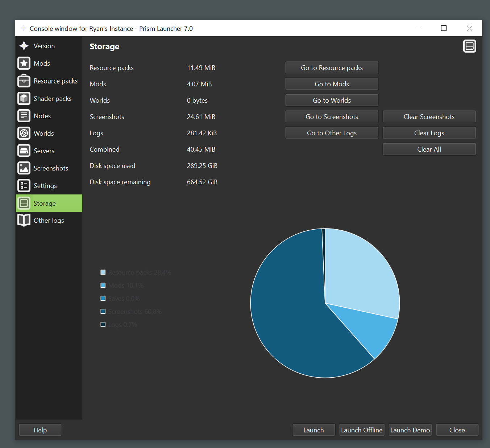Open the Screenshots sidebar icon
This screenshot has width=490, height=448.
[x=24, y=168]
